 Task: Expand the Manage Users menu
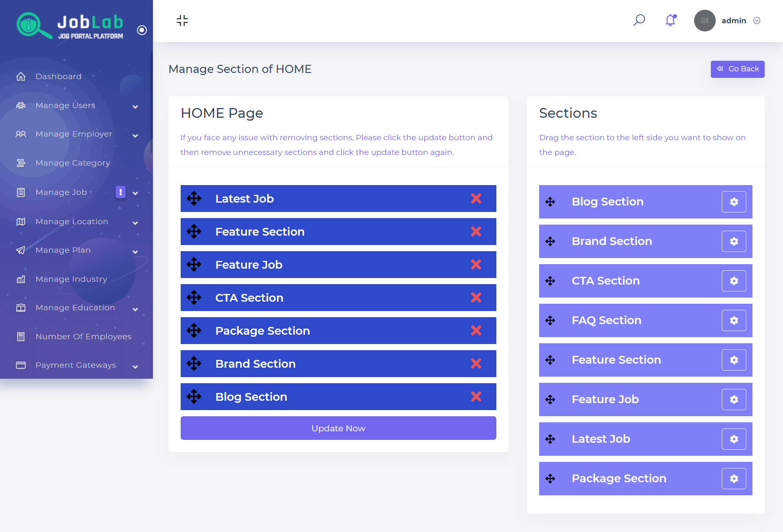coord(135,106)
